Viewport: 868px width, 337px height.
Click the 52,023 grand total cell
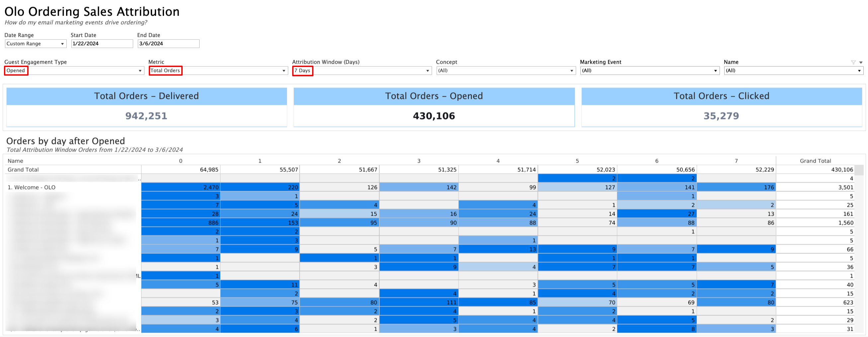click(577, 170)
